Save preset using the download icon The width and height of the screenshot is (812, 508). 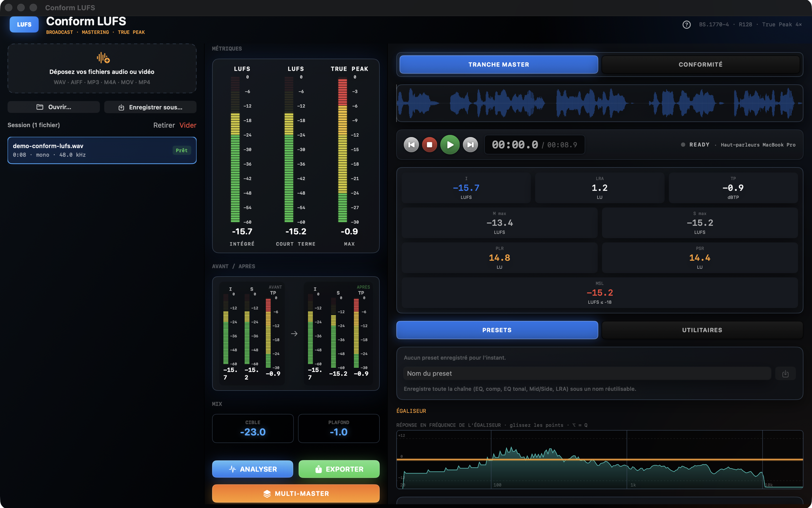tap(785, 374)
